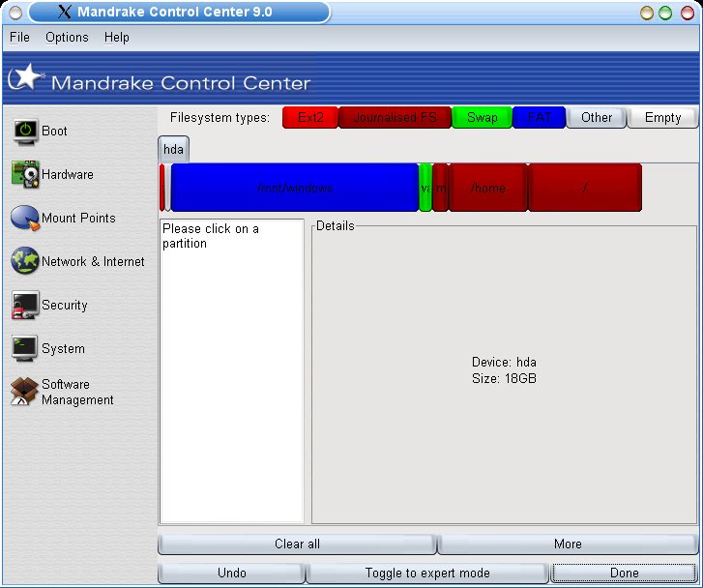Viewport: 703px width, 588px height.
Task: Click the Undo button
Action: tap(231, 573)
